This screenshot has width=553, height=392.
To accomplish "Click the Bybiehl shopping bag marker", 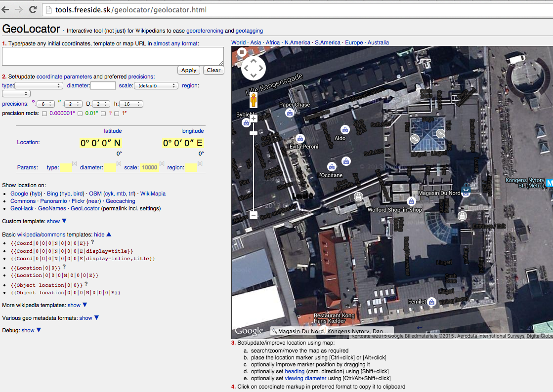I will [246, 122].
